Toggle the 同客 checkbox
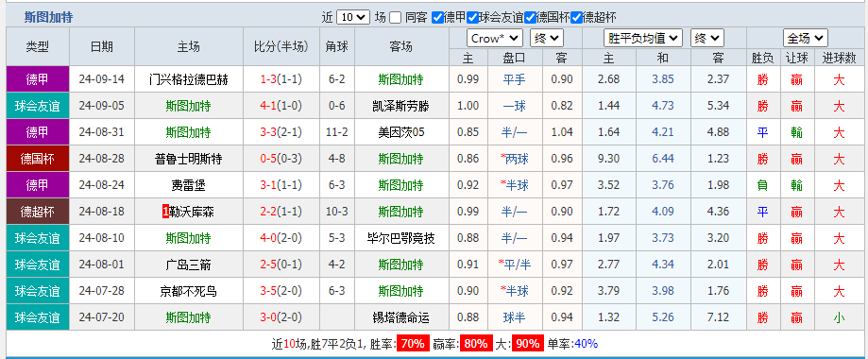This screenshot has height=359, width=868. point(395,17)
